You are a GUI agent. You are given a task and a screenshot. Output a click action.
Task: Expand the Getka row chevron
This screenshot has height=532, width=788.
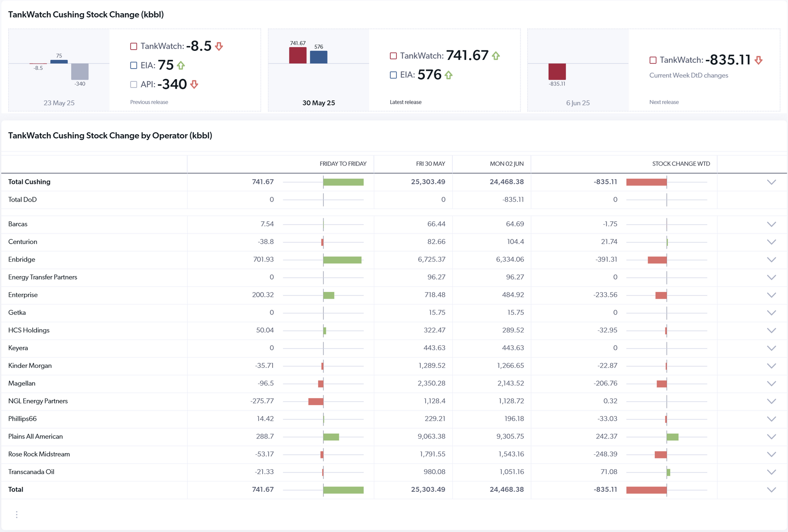[772, 313]
